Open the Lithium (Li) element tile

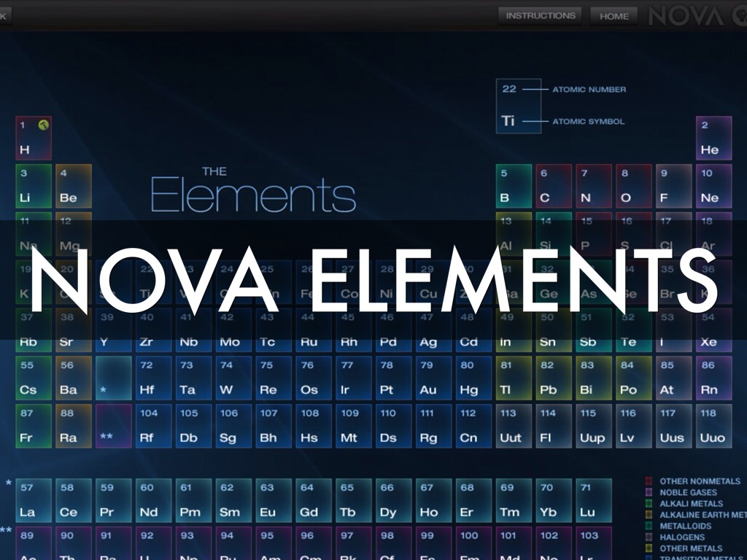34,186
